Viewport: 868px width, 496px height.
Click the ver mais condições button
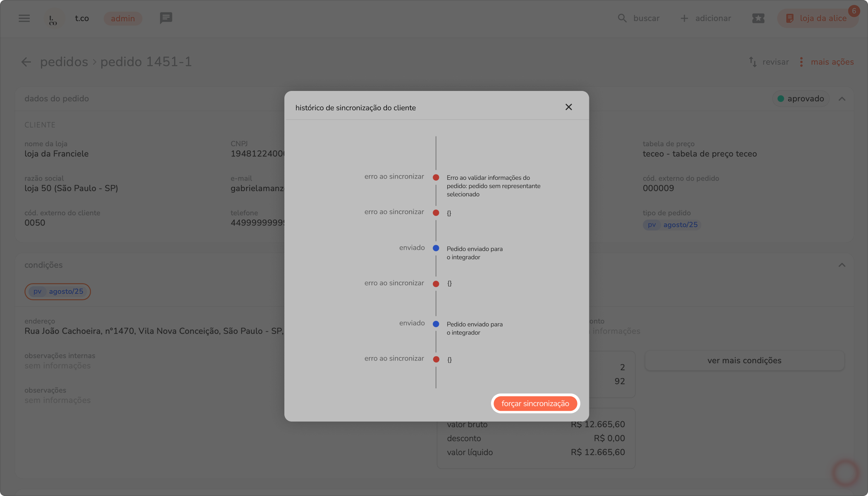coord(744,360)
